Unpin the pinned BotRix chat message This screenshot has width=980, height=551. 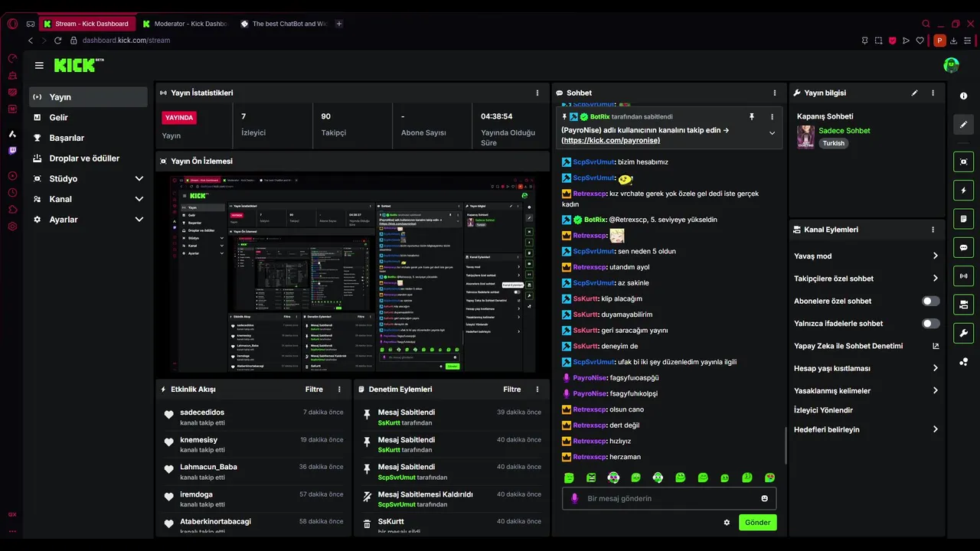pos(751,117)
